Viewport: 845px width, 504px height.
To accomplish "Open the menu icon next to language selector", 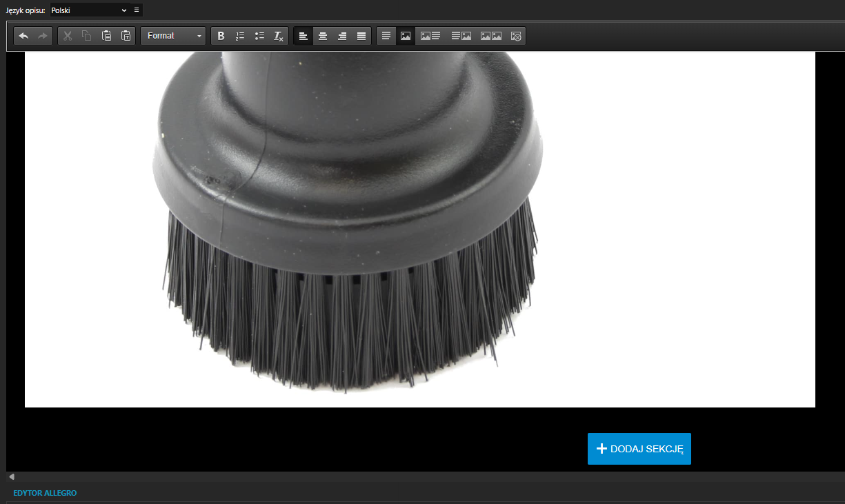I will 137,10.
